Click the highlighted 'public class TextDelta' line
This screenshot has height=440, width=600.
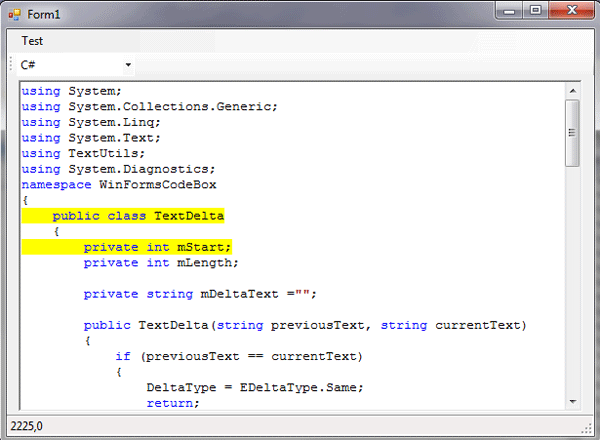point(123,216)
